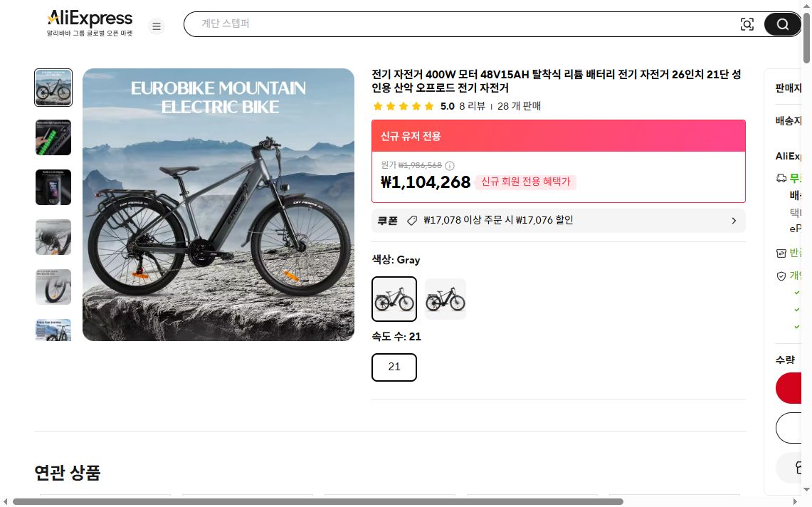Open the hamburger menu beside the logo

pyautogui.click(x=157, y=26)
